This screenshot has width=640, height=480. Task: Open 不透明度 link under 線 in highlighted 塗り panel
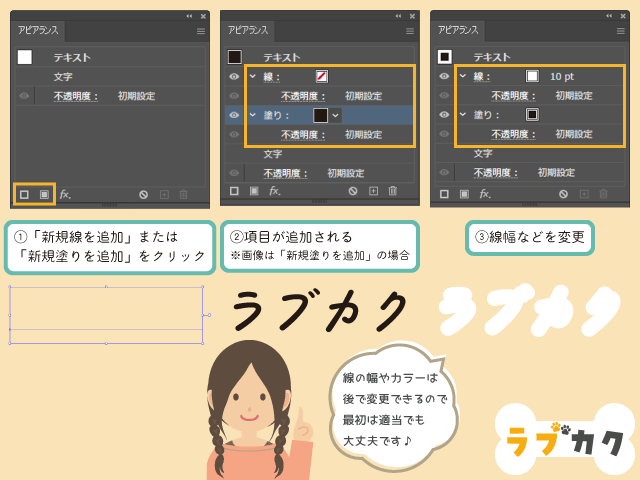point(303,96)
